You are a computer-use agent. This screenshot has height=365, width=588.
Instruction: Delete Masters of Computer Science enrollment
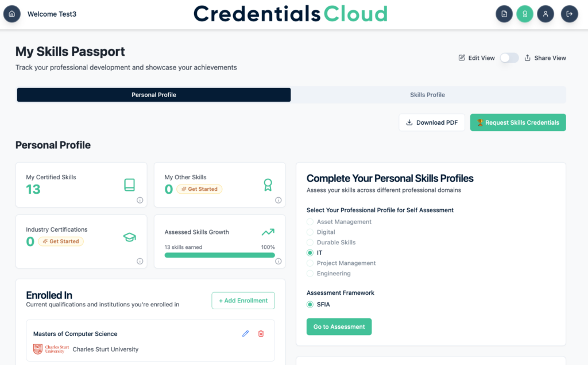[x=261, y=333]
